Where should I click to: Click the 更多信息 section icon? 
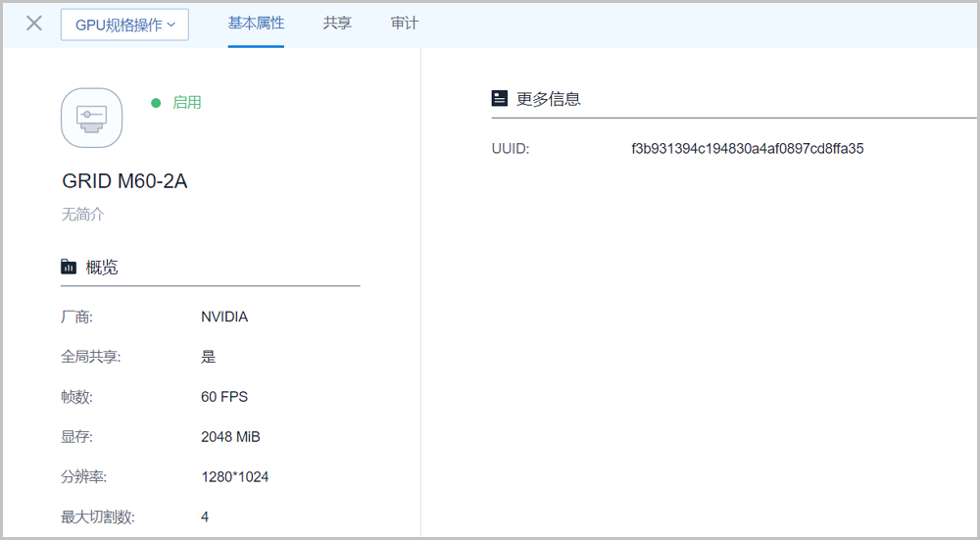point(500,98)
